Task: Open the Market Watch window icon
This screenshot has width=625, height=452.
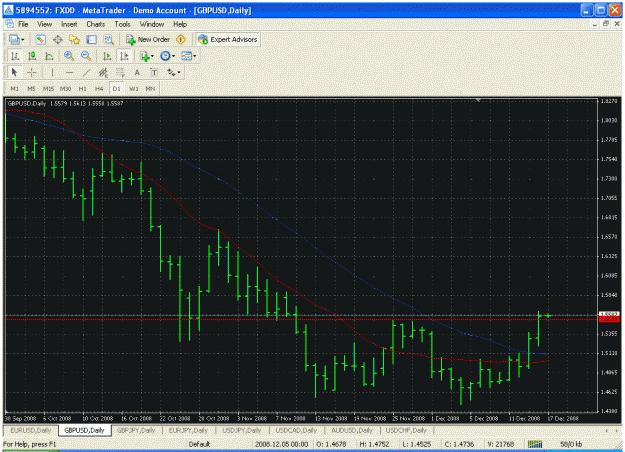Action: pos(40,39)
